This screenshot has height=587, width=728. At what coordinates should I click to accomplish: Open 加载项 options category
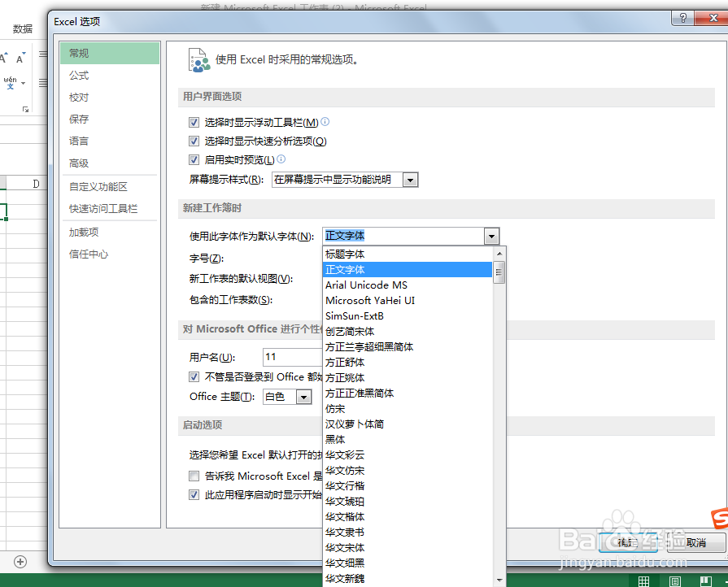click(x=110, y=232)
